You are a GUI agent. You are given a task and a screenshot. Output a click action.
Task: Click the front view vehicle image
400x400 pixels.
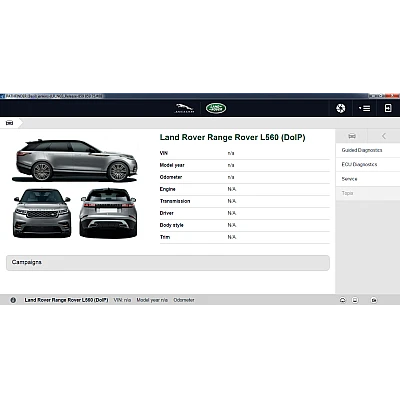(42, 213)
